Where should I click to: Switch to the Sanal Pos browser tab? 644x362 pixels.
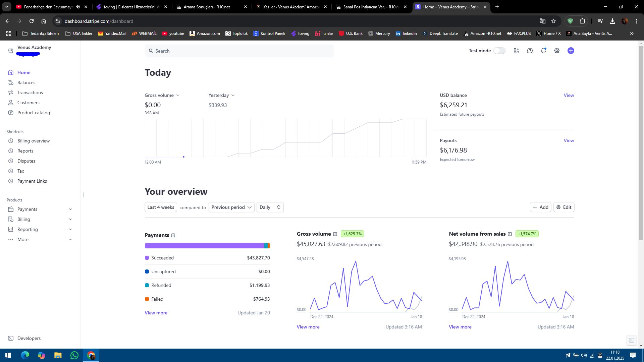click(371, 7)
